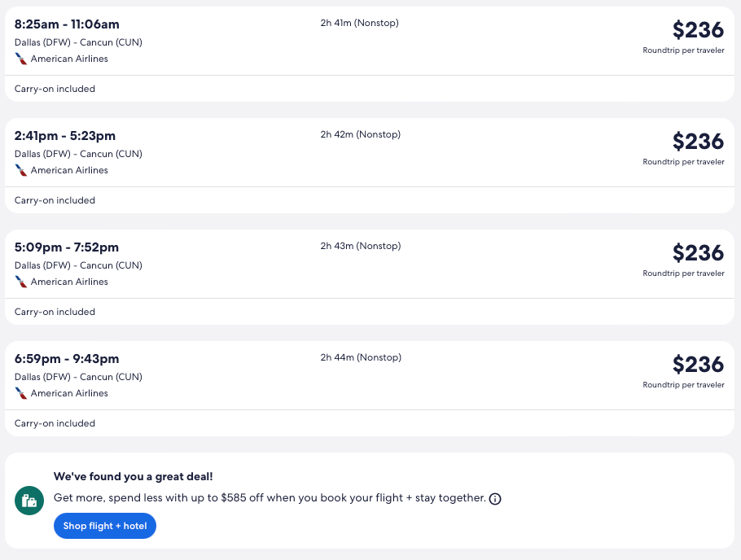Click the American Airlines logo on the 8:25am flight
Image resolution: width=741 pixels, height=560 pixels.
pyautogui.click(x=21, y=59)
